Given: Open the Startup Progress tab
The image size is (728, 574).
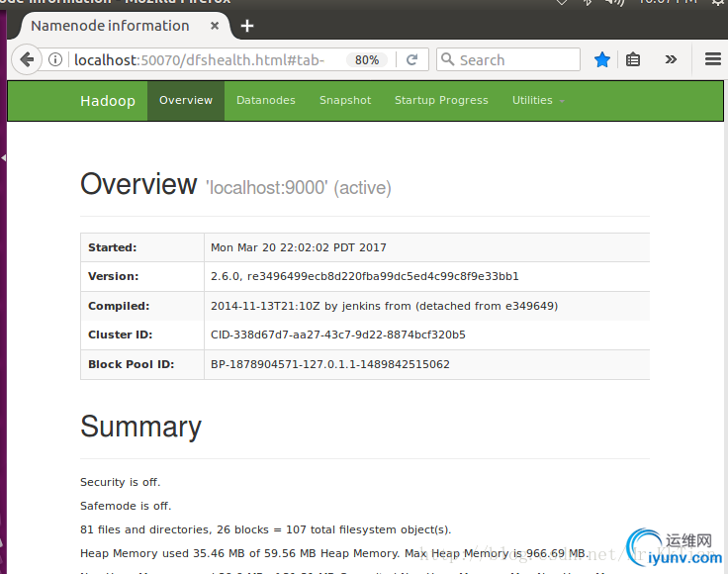Looking at the screenshot, I should click(x=441, y=100).
